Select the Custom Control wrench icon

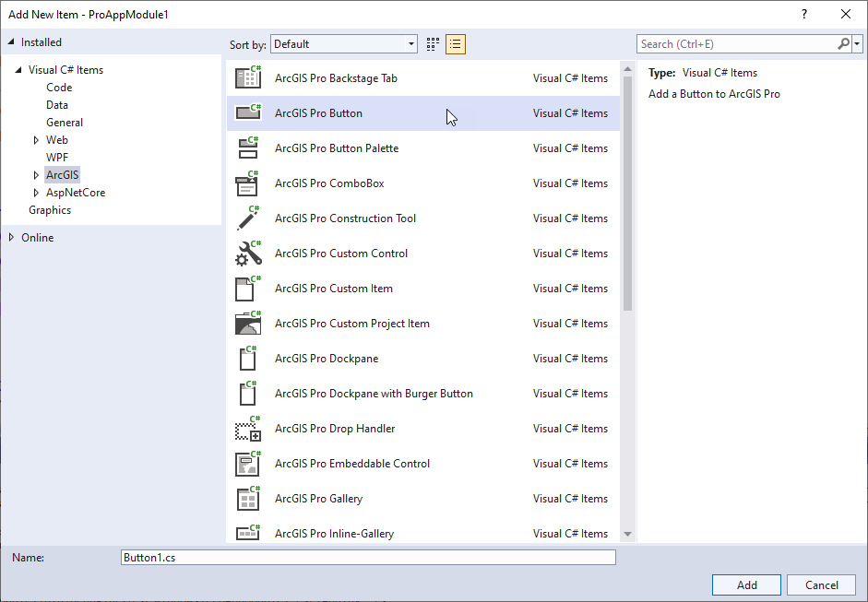click(248, 254)
